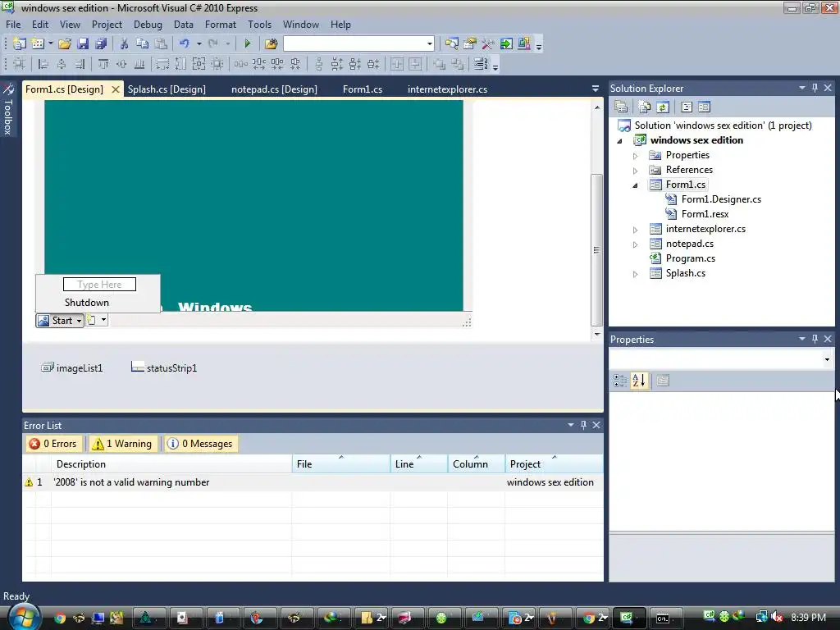Collapse the Form1.cs node
The width and height of the screenshot is (840, 630).
(x=636, y=185)
